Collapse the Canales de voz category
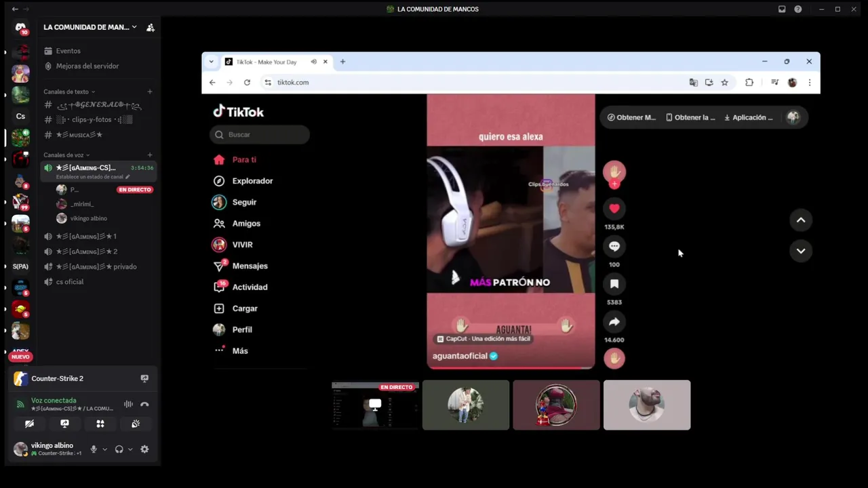The width and height of the screenshot is (868, 488). pos(66,155)
